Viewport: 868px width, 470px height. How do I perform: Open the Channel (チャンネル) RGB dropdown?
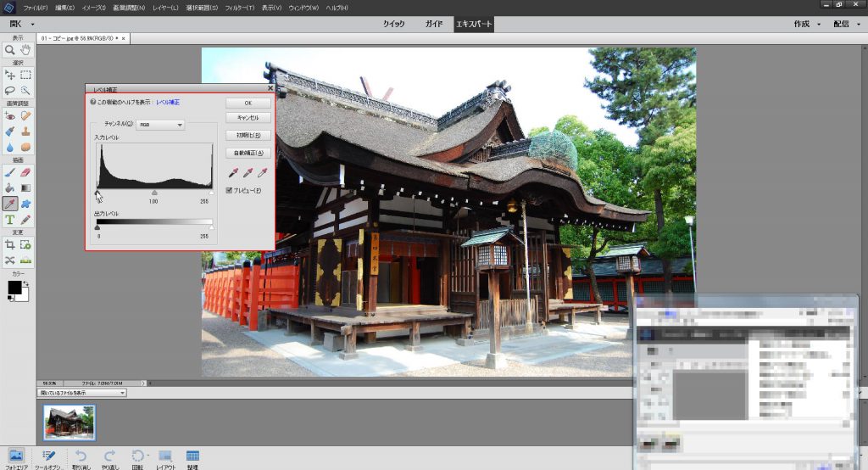161,124
